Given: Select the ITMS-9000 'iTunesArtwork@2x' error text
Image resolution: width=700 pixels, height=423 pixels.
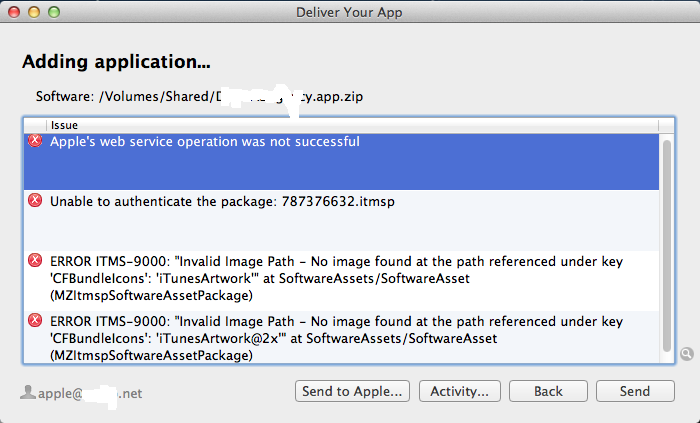Looking at the screenshot, I should [336, 336].
